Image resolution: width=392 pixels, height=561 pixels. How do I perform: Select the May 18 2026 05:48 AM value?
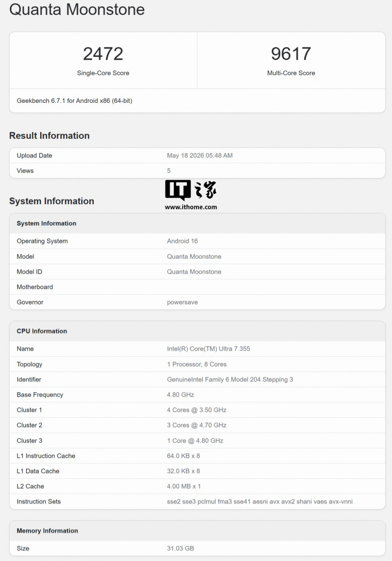199,155
